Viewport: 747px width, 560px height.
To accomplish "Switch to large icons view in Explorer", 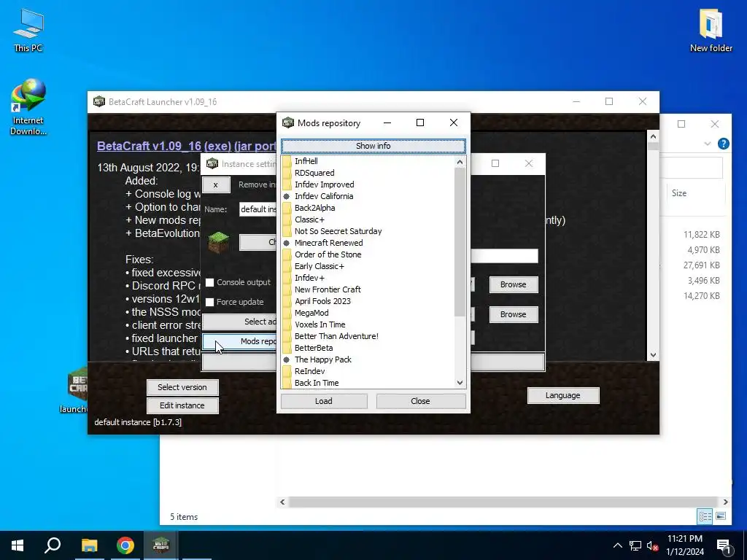I will click(x=720, y=516).
